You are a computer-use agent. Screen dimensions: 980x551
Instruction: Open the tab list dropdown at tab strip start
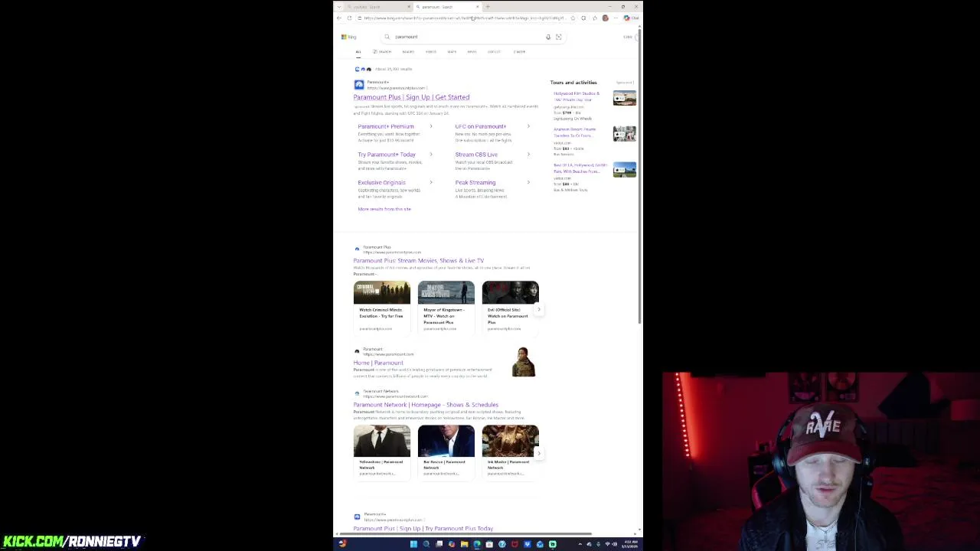click(x=339, y=7)
